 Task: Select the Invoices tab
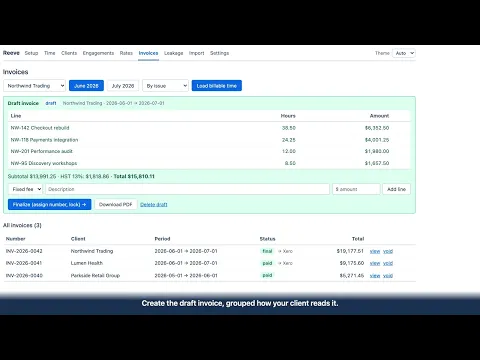point(148,53)
